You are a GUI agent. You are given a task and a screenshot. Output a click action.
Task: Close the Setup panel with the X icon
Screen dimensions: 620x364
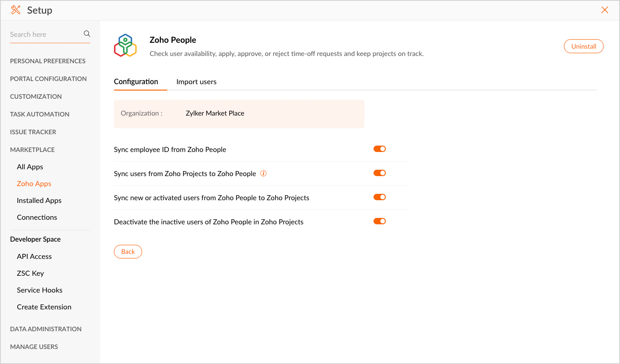(x=605, y=10)
